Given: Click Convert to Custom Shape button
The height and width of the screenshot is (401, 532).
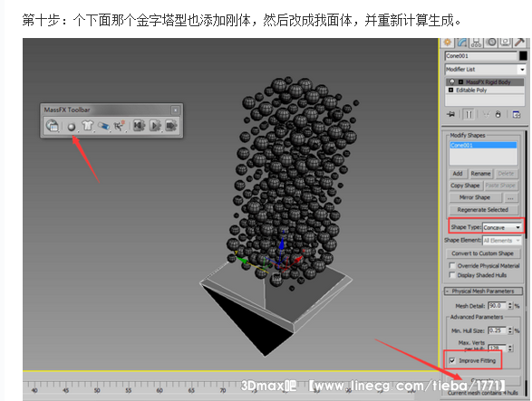Looking at the screenshot, I should point(482,253).
